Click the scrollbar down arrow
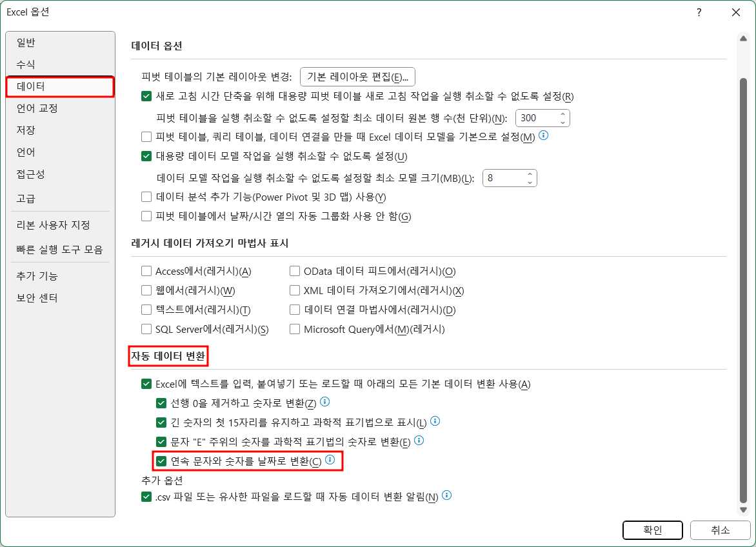 (x=743, y=510)
